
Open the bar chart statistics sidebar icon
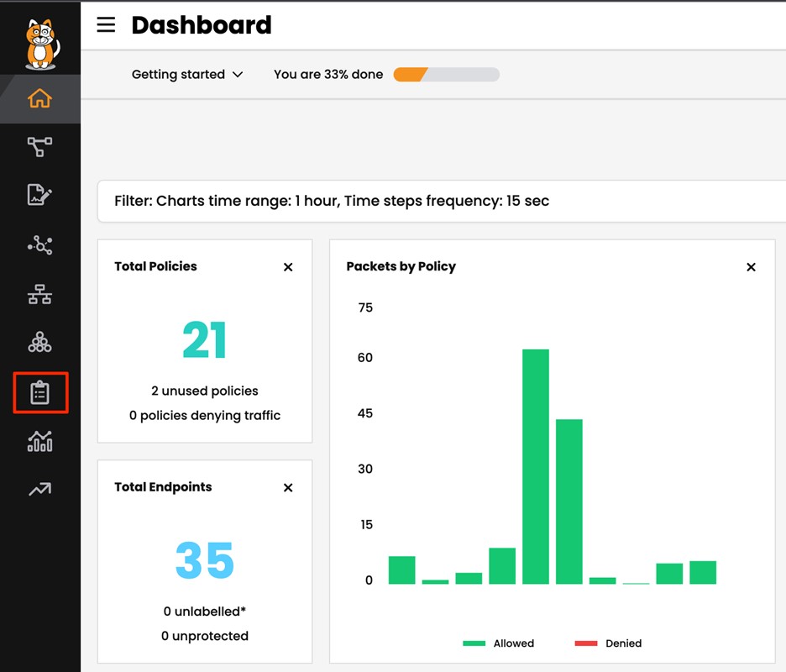click(x=39, y=441)
